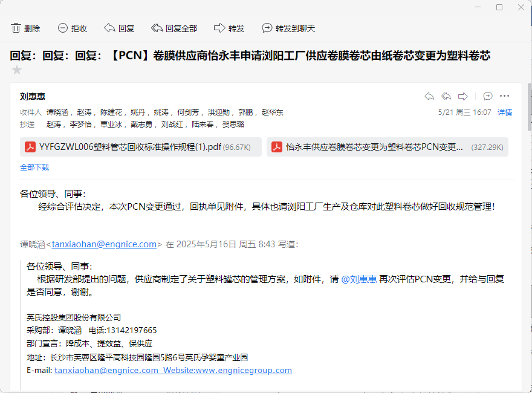Click the 拒收 reject icon

click(63, 28)
